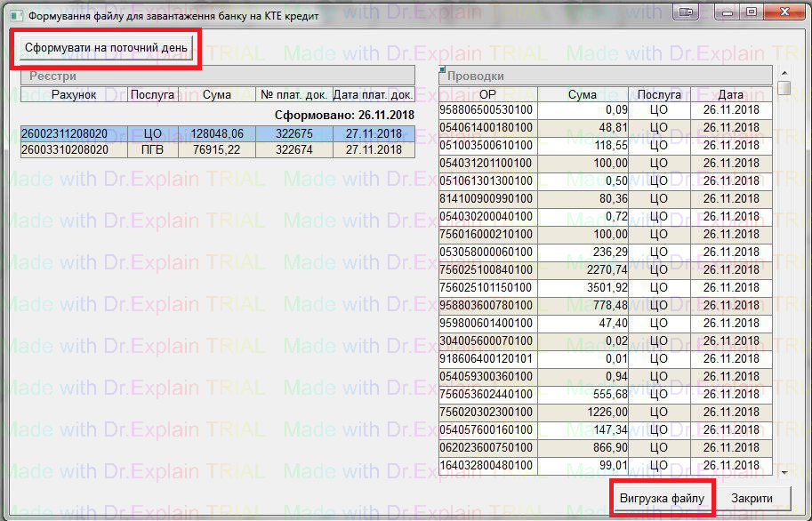
Task: Click the card icon button beside minimize
Action: [687, 12]
